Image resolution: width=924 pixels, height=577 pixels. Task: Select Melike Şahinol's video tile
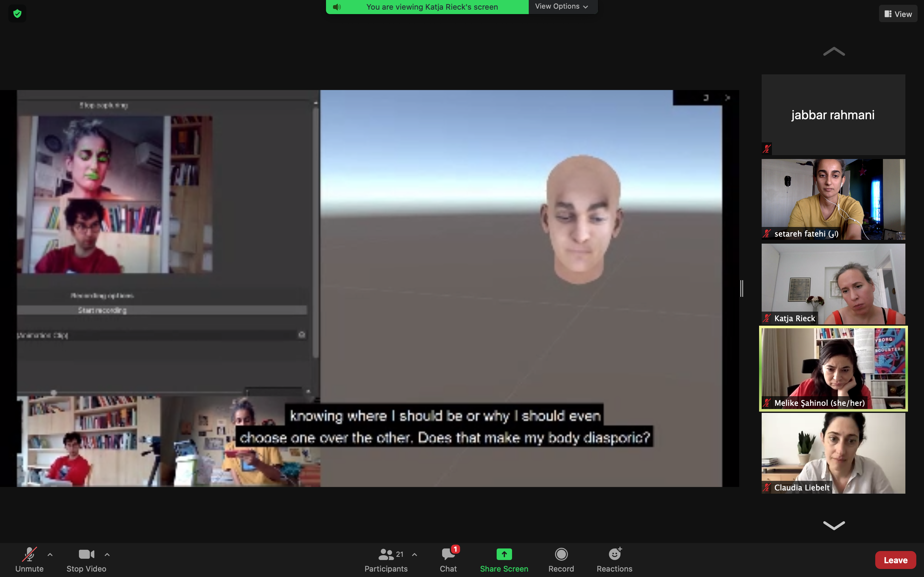[x=833, y=368]
